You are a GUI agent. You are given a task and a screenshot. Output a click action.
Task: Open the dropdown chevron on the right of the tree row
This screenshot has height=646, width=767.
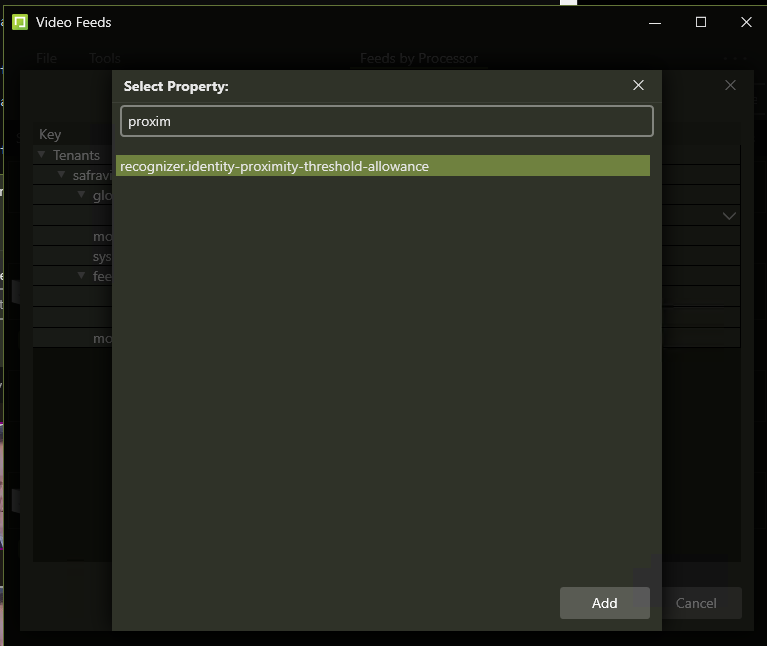[x=729, y=216]
